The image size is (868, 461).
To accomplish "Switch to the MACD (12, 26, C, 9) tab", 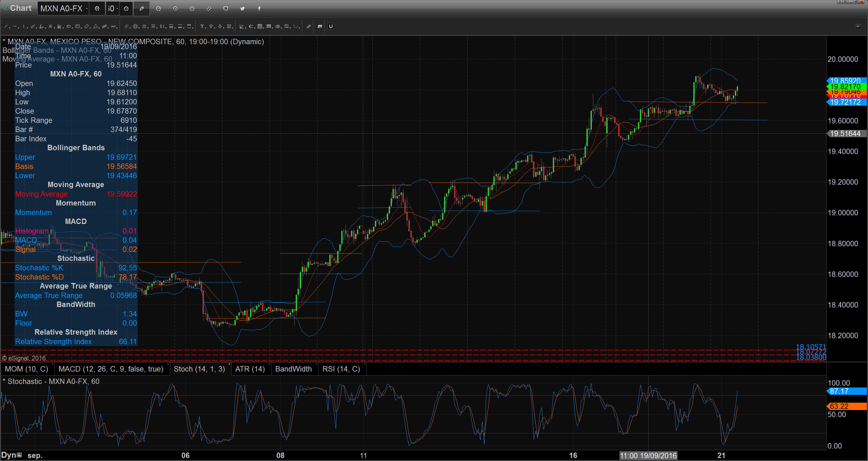I will click(111, 369).
